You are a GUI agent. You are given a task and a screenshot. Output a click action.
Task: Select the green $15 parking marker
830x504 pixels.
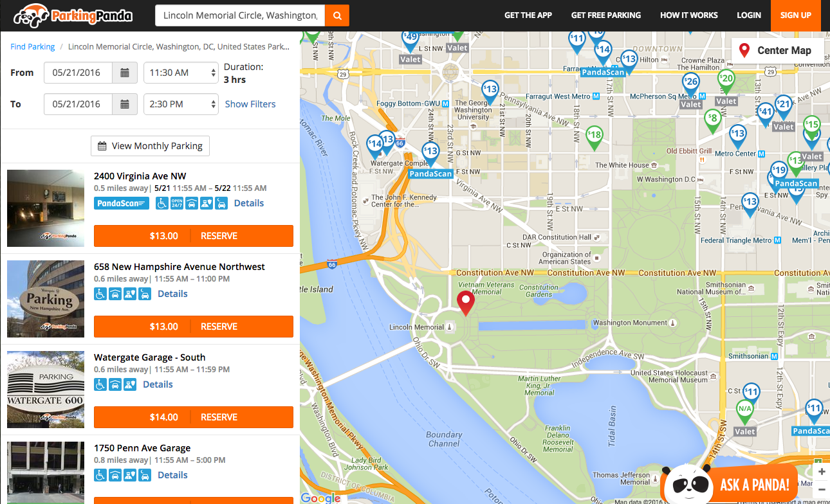[811, 127]
